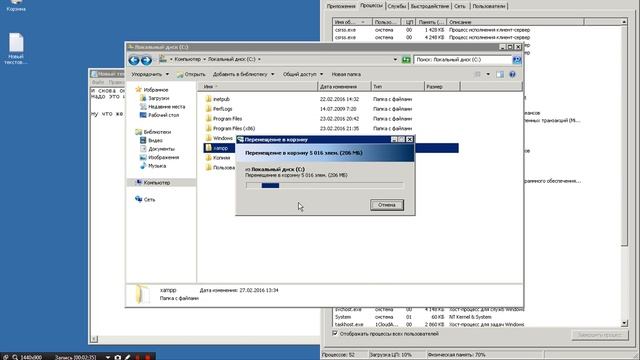The image size is (640, 360).
Task: Select the taskhost.exe process row
Action: [477, 324]
